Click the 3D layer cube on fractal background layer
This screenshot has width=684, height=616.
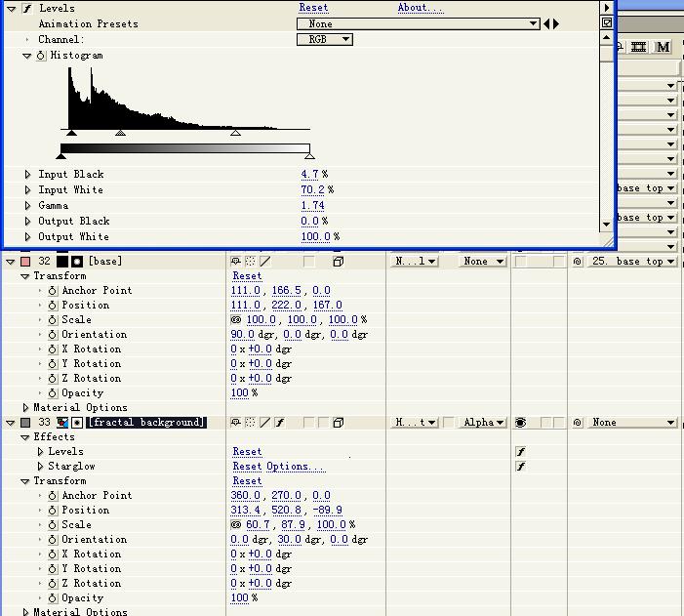click(338, 422)
